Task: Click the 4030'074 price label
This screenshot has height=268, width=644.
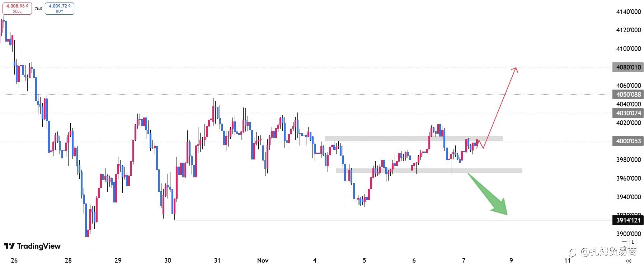Action: (x=628, y=113)
